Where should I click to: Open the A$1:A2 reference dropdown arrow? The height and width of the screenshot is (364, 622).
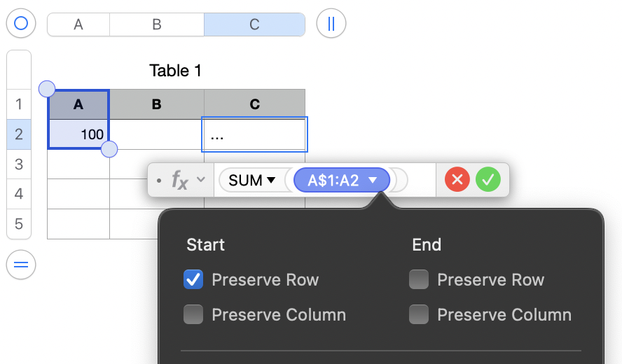[373, 181]
